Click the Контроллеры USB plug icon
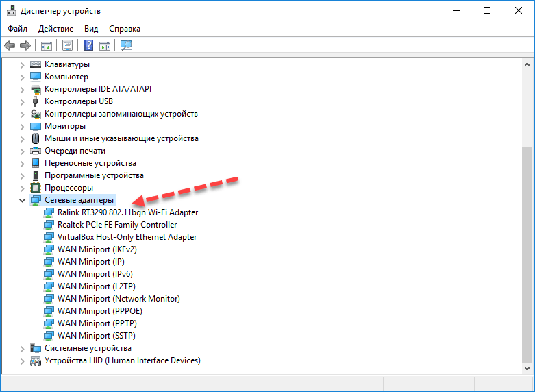 pyautogui.click(x=35, y=101)
